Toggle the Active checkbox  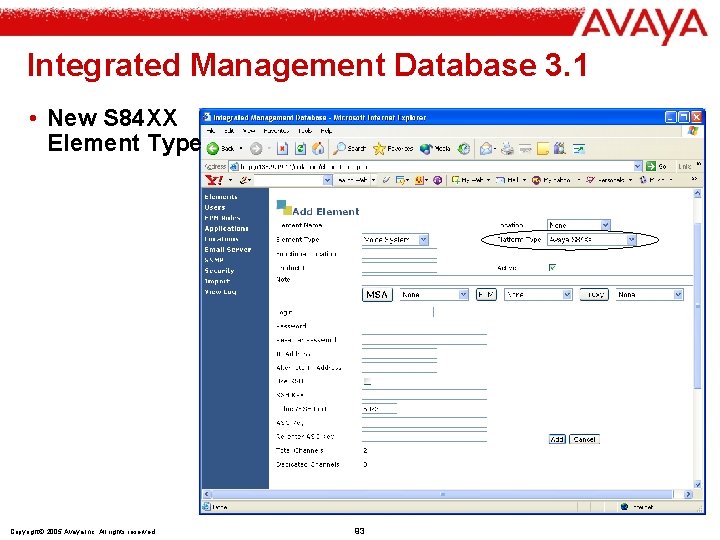(x=552, y=267)
